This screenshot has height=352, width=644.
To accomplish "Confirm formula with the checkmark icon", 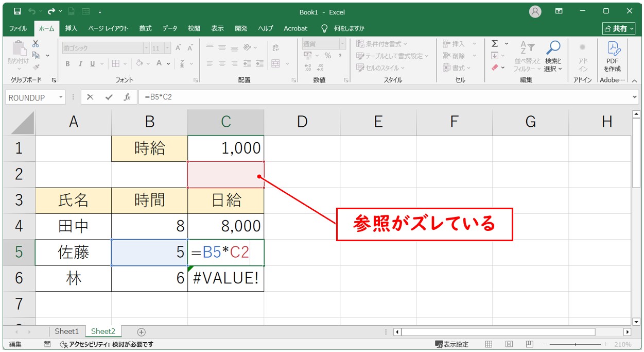I will pyautogui.click(x=109, y=97).
